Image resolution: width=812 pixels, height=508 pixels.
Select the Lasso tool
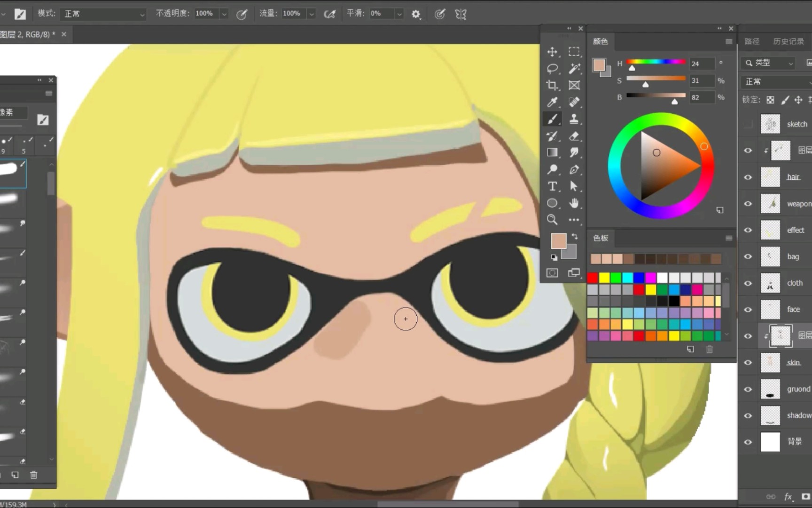(x=552, y=69)
